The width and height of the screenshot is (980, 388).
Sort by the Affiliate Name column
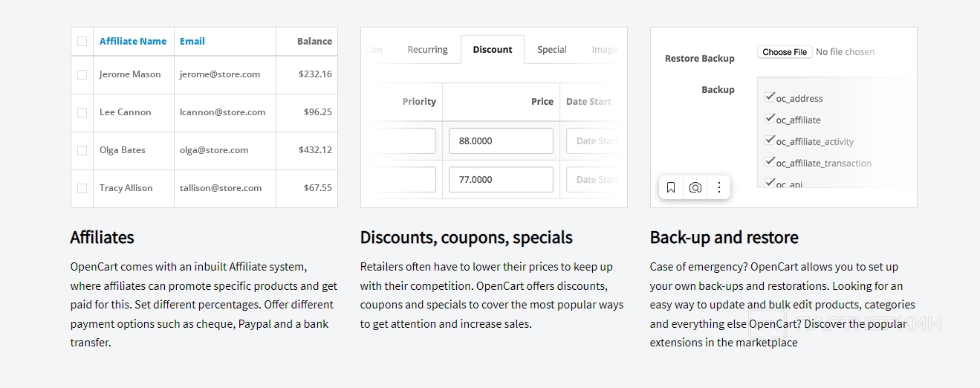coord(133,42)
